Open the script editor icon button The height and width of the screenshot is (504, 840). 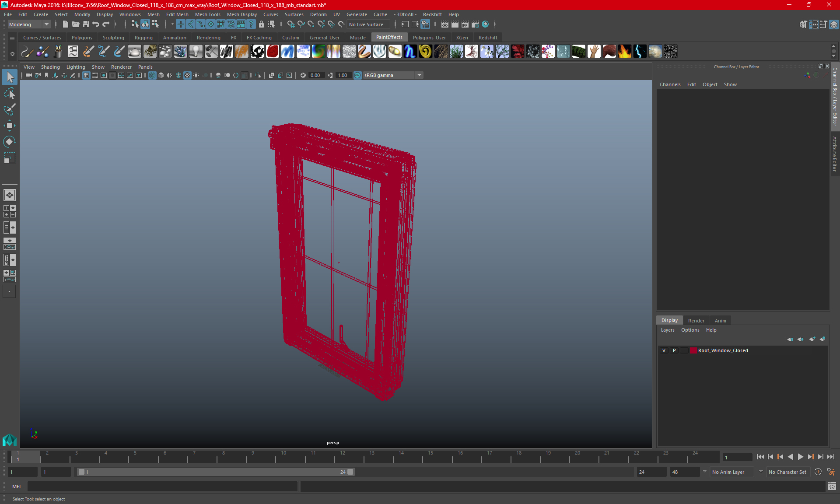point(832,486)
